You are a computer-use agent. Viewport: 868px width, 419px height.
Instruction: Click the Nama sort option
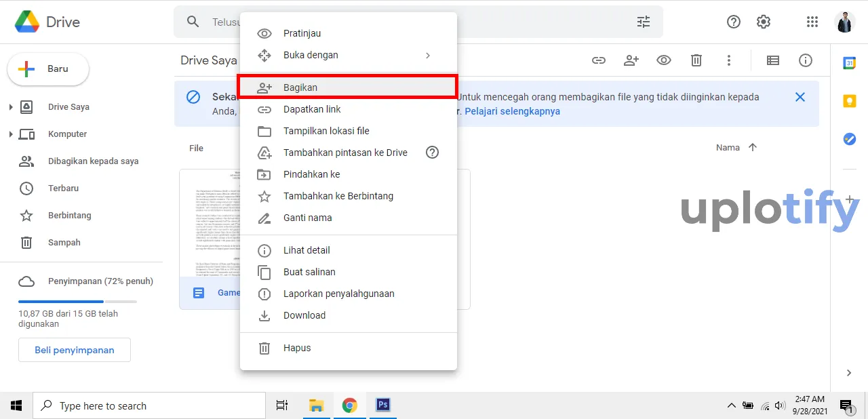[x=728, y=147]
